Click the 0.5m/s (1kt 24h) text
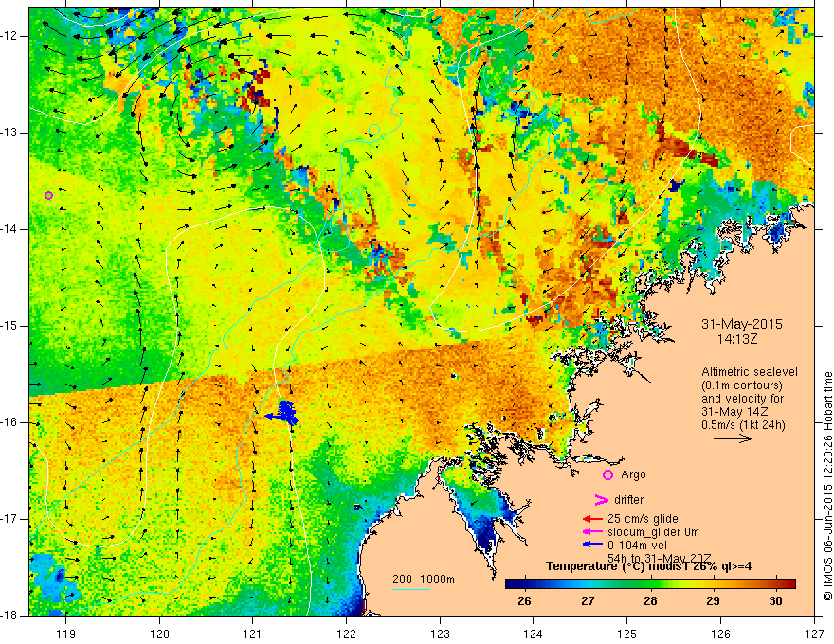This screenshot has height=644, width=834. 743,424
